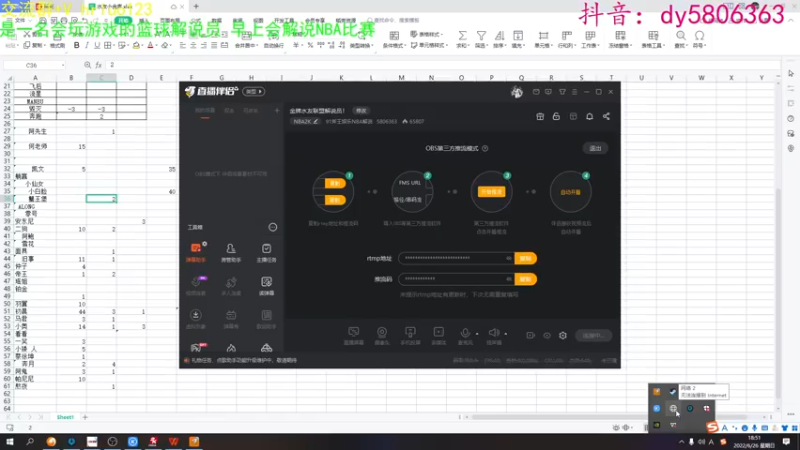Click the share icon in the room header

606,117
